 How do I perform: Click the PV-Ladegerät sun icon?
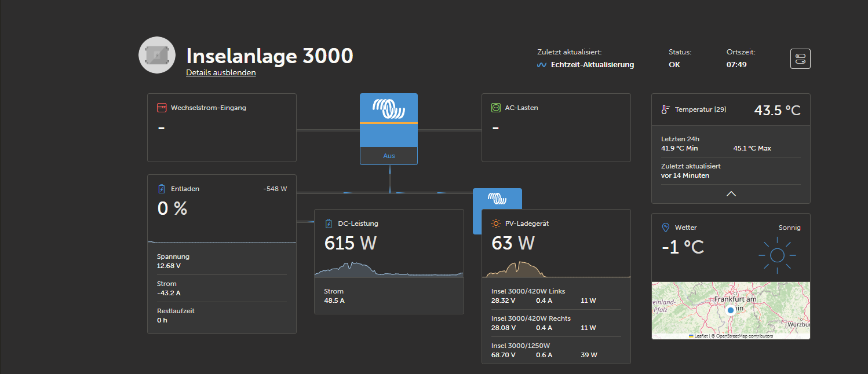pos(496,223)
